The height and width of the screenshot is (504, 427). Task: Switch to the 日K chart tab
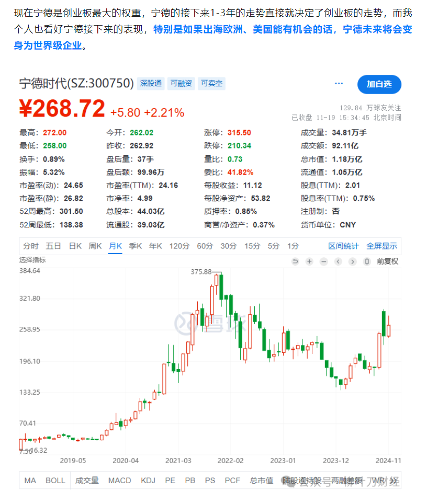[75, 246]
